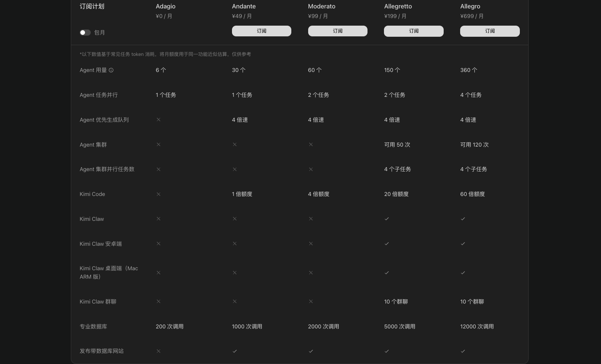This screenshot has height=364, width=601.
Task: Subscribe to the Moderato plan
Action: pos(338,31)
